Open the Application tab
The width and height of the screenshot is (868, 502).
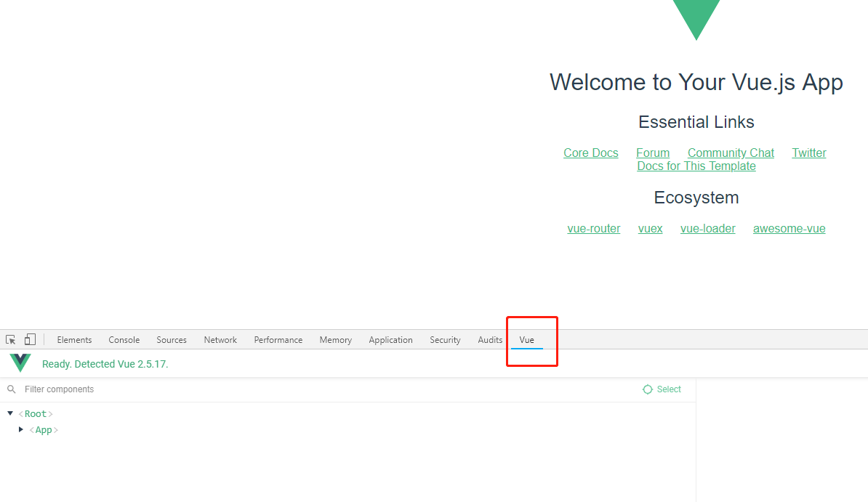click(391, 340)
